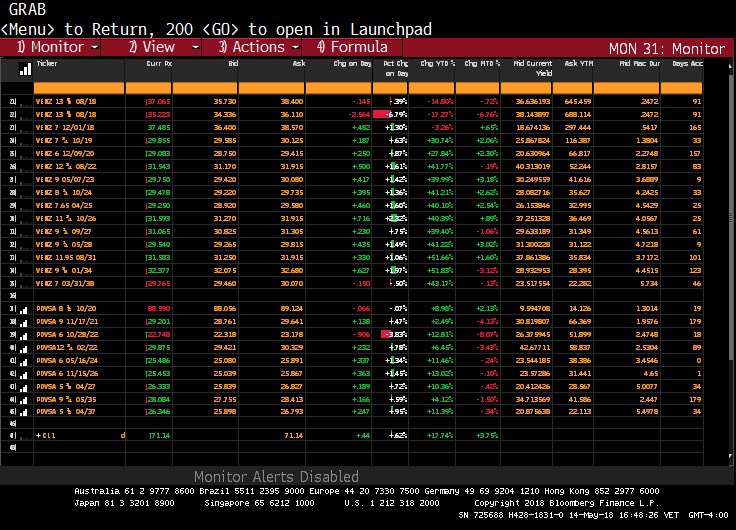Click the Monitor Alerts Disabled status bar
The width and height of the screenshot is (736, 530).
(275, 477)
